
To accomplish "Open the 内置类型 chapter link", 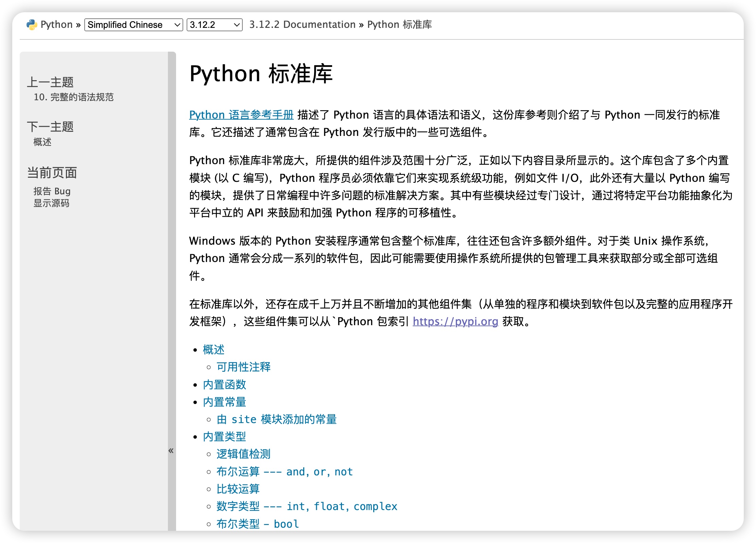I will click(224, 437).
